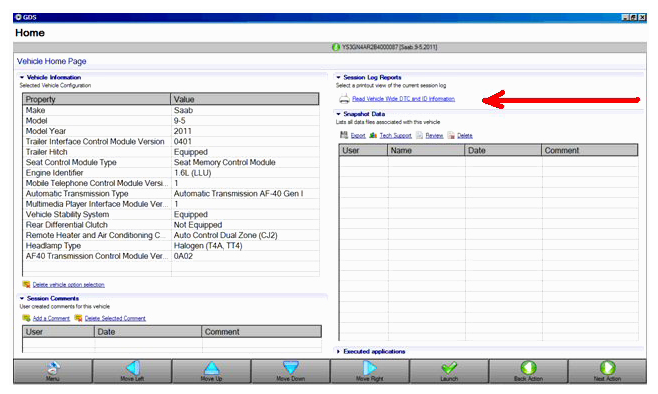Select the Headlamp Type row
The height and width of the screenshot is (394, 658).
pos(171,246)
